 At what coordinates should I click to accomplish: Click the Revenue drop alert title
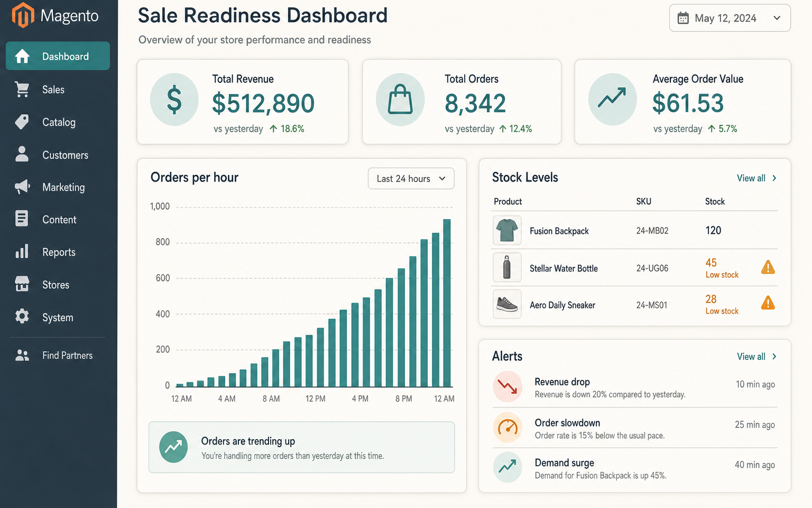point(562,382)
